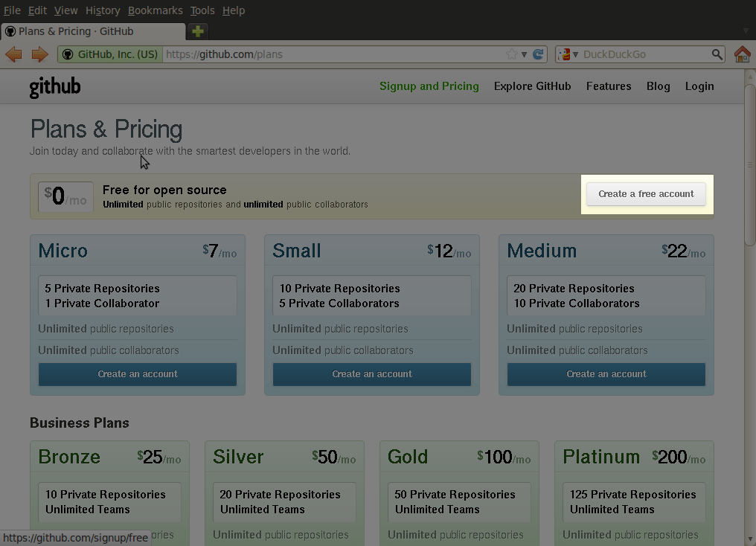Click the browser Forward arrow

39,54
